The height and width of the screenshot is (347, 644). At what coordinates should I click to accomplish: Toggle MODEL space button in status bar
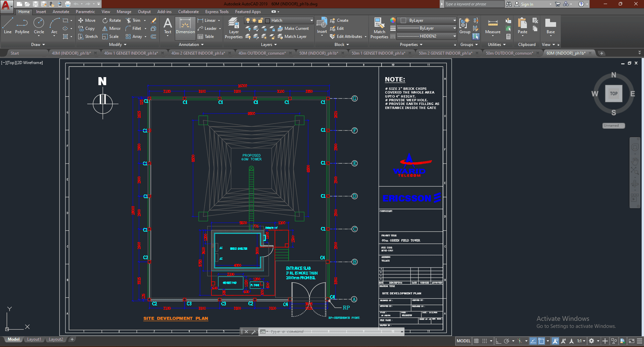(x=463, y=341)
